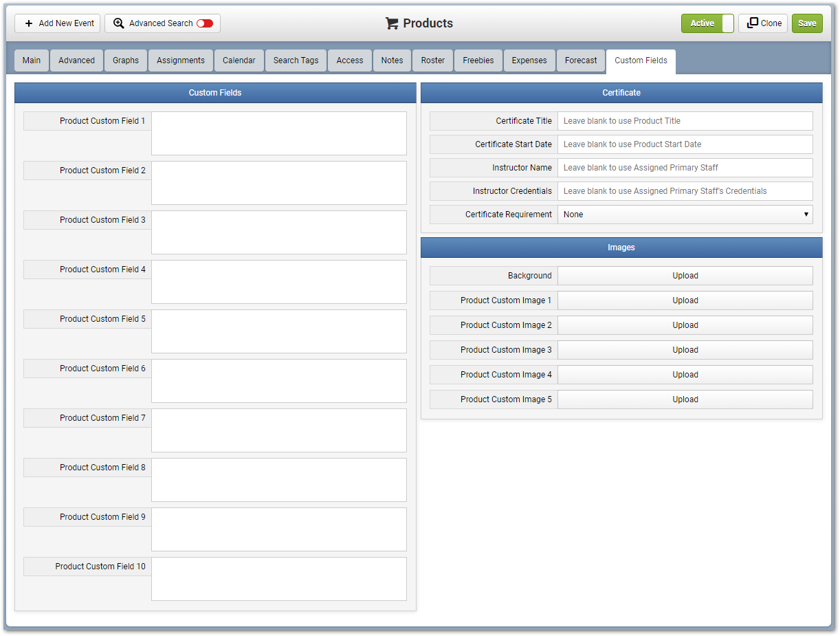840x636 pixels.
Task: Upload Product Custom Image 4
Action: (685, 375)
